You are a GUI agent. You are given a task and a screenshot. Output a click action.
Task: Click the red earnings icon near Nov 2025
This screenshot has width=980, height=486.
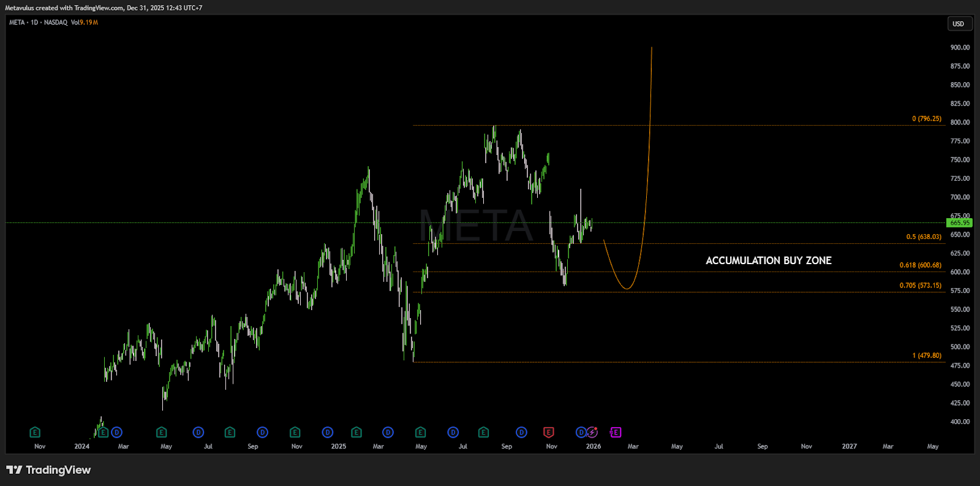[x=548, y=432]
